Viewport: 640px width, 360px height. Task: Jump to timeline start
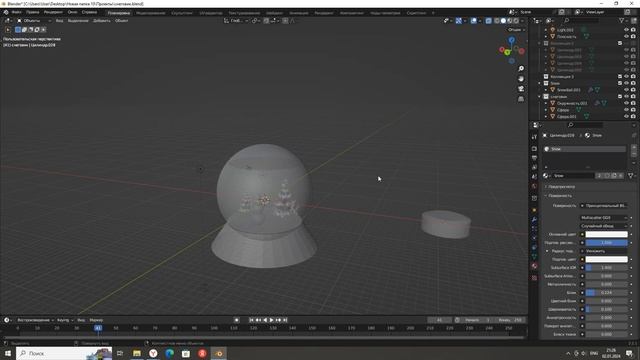(x=251, y=320)
